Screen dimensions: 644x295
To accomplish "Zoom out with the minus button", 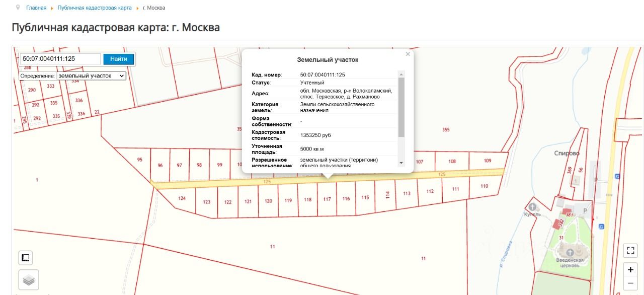I will pyautogui.click(x=630, y=284).
